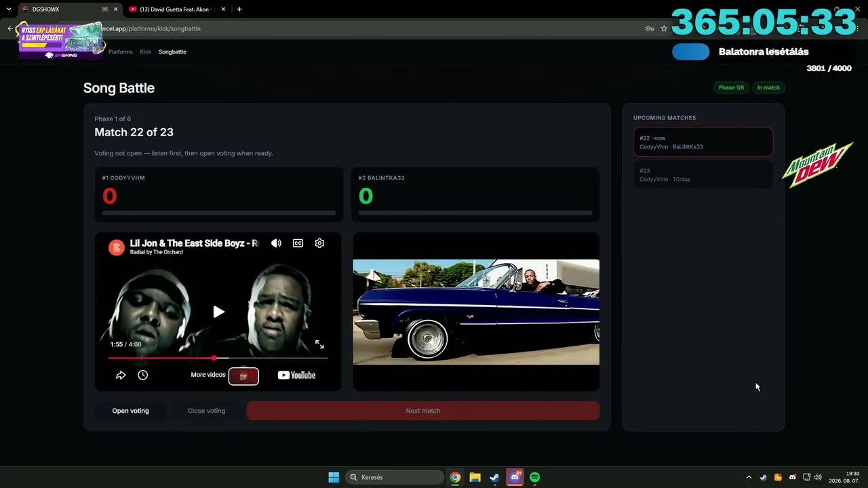868x488 pixels.
Task: Click the #1 CODYYVHM score card
Action: tap(218, 195)
